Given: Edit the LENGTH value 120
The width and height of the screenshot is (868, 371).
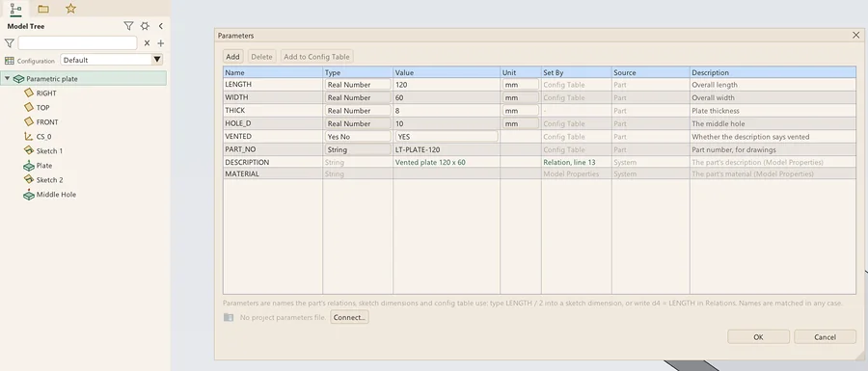Looking at the screenshot, I should pyautogui.click(x=447, y=85).
